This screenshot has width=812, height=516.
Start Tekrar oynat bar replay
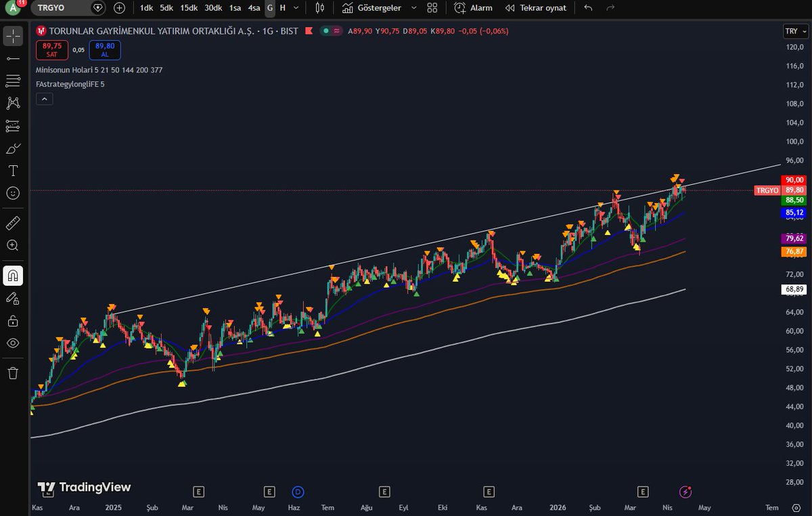click(x=535, y=8)
